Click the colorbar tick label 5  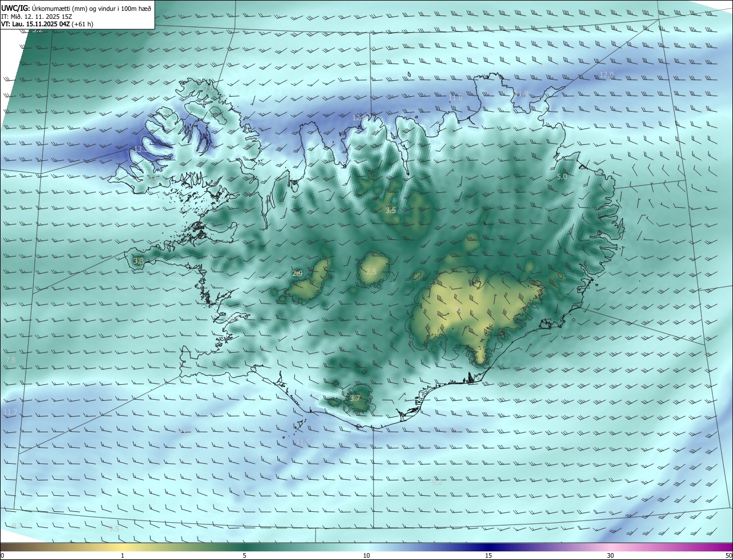[x=245, y=555]
